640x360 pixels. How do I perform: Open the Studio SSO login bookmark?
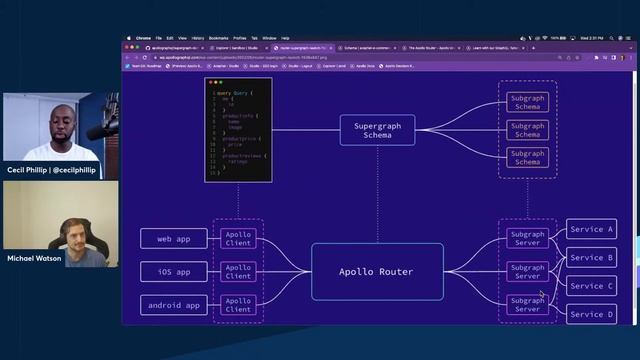click(261, 66)
